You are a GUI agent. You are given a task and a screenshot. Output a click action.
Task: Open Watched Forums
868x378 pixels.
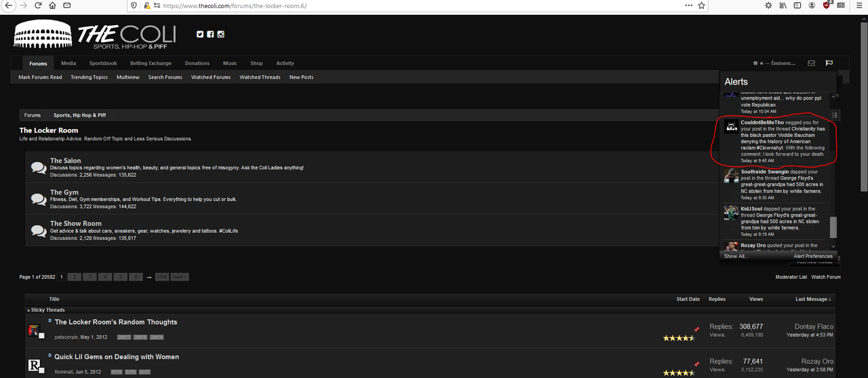click(211, 77)
